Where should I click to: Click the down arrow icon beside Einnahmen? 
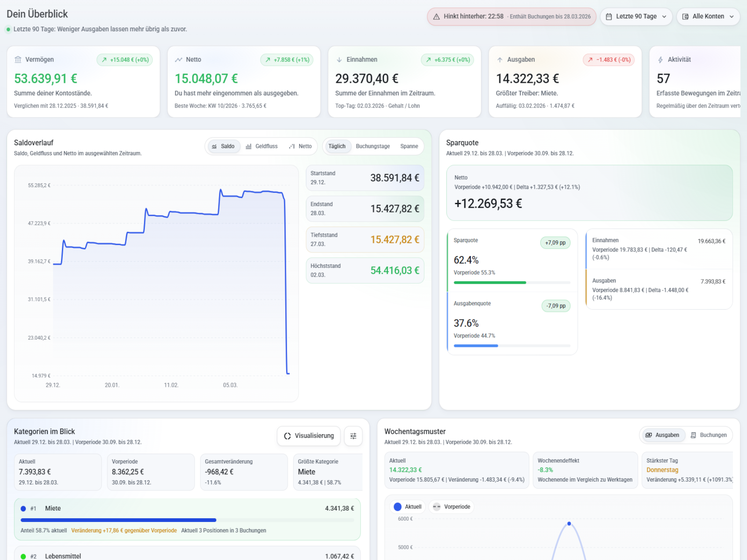[x=339, y=60]
